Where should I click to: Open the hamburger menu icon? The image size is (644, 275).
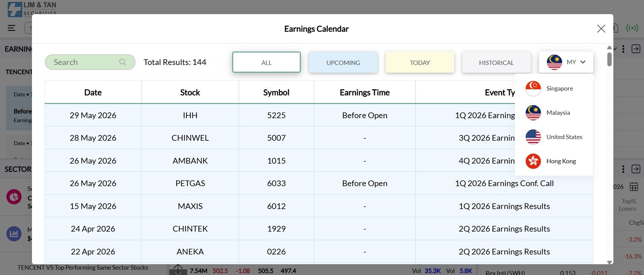[11, 28]
